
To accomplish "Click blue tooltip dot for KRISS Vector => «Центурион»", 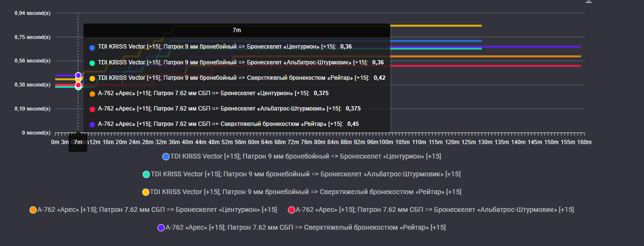I will click(92, 48).
